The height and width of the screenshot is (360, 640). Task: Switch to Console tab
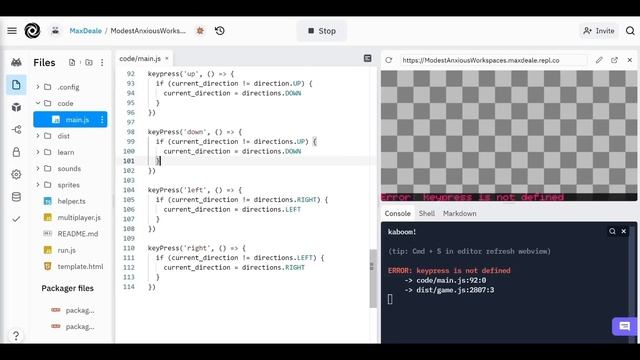[398, 213]
